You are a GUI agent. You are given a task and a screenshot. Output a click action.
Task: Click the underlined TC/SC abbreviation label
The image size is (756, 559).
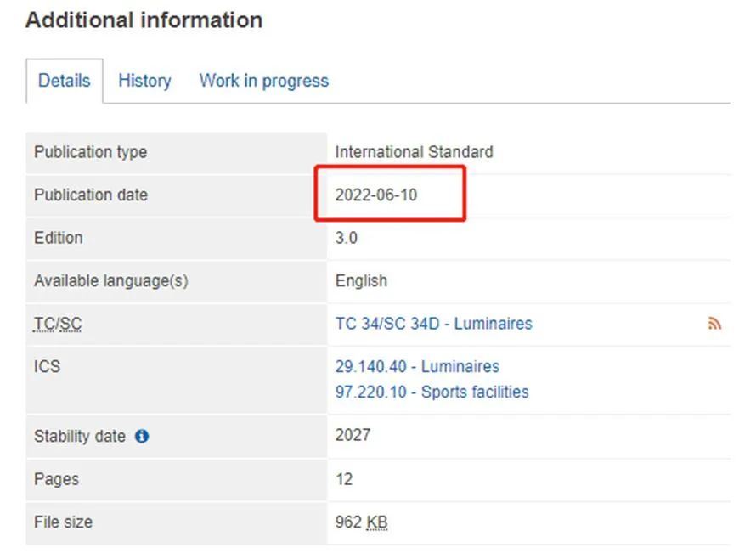coord(58,325)
